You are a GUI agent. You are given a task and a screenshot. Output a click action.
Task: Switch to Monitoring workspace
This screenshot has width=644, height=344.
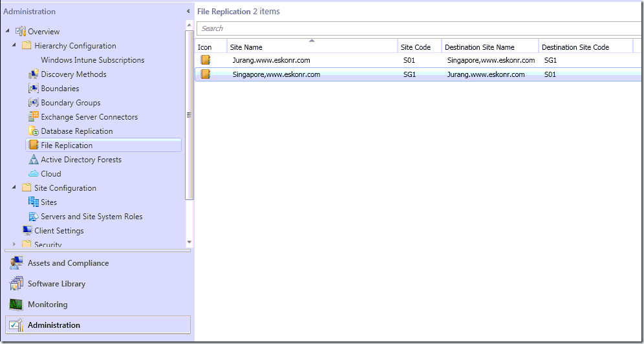coord(48,305)
